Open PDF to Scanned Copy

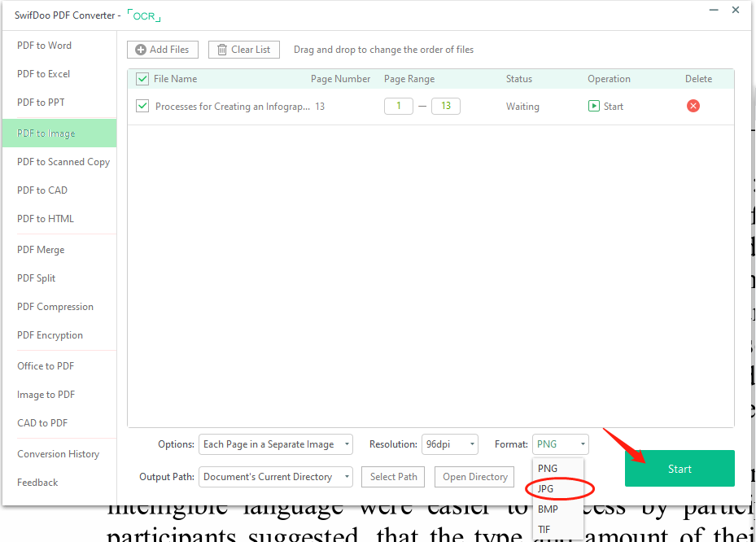point(63,162)
